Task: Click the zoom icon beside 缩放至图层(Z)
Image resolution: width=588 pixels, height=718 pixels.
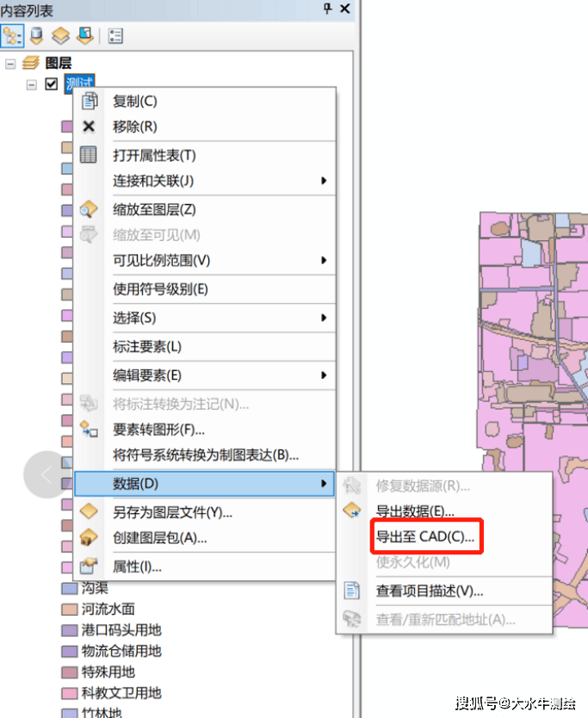Action: (x=89, y=209)
